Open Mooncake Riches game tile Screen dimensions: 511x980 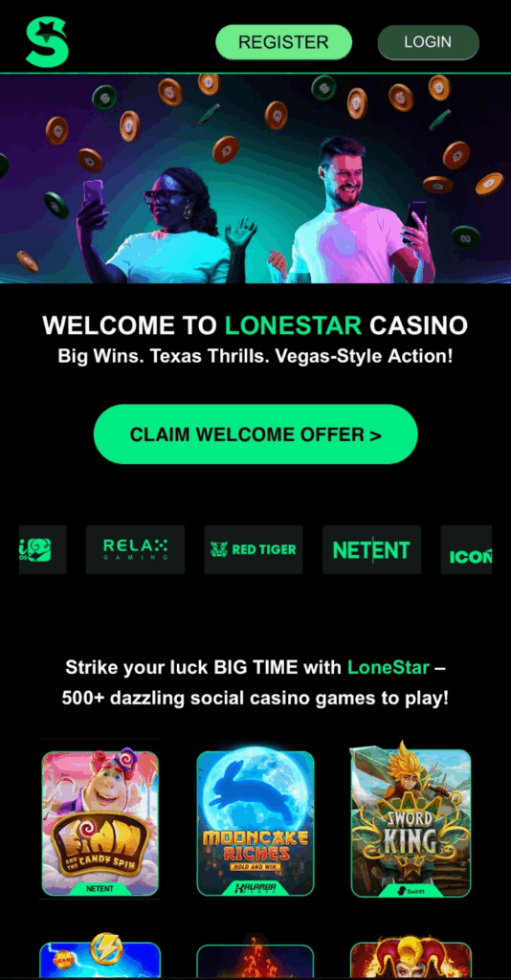coord(255,823)
